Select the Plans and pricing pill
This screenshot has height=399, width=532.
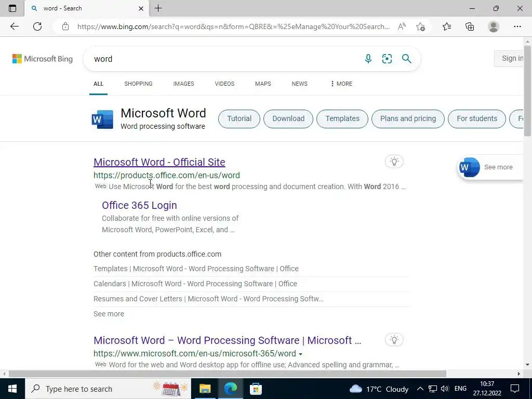coord(408,119)
